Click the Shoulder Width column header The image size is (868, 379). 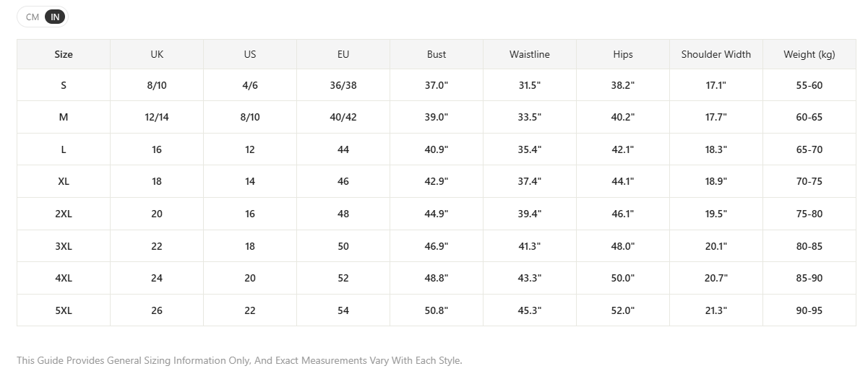pos(716,54)
